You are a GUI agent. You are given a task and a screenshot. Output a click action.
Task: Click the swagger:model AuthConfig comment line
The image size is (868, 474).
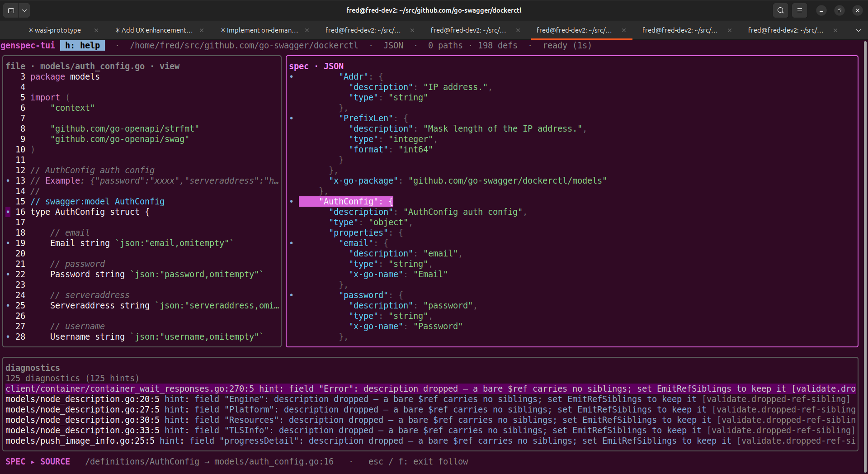click(x=97, y=201)
